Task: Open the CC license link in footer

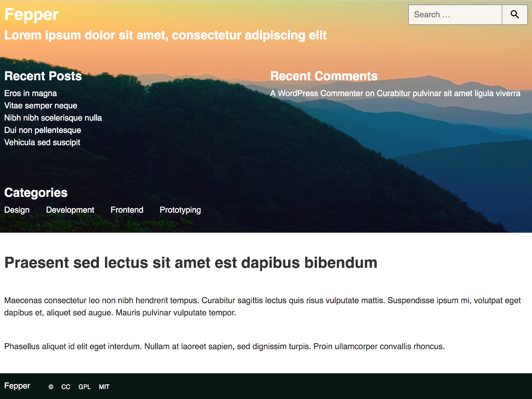Action: pos(66,387)
